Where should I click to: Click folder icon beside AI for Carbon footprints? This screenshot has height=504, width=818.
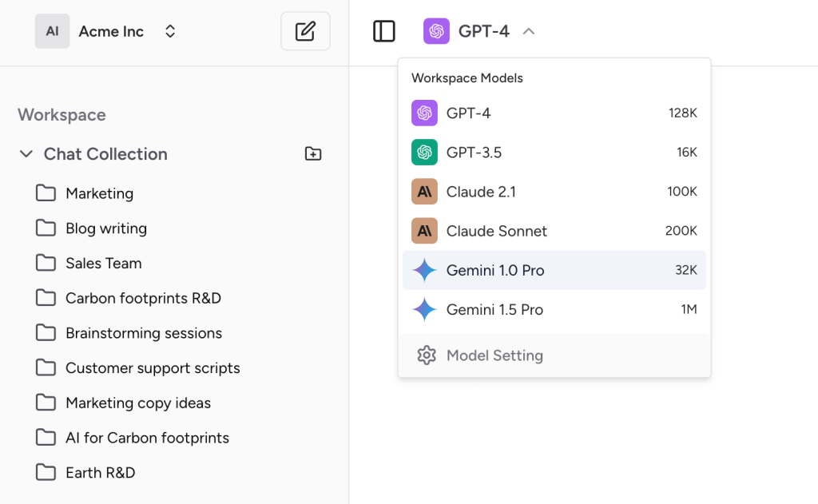point(46,438)
